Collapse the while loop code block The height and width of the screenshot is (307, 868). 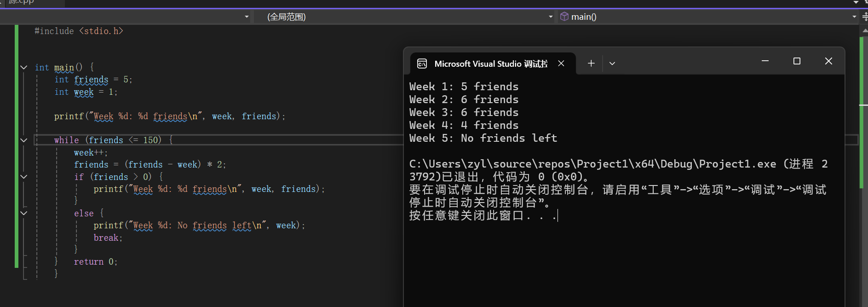click(x=24, y=140)
